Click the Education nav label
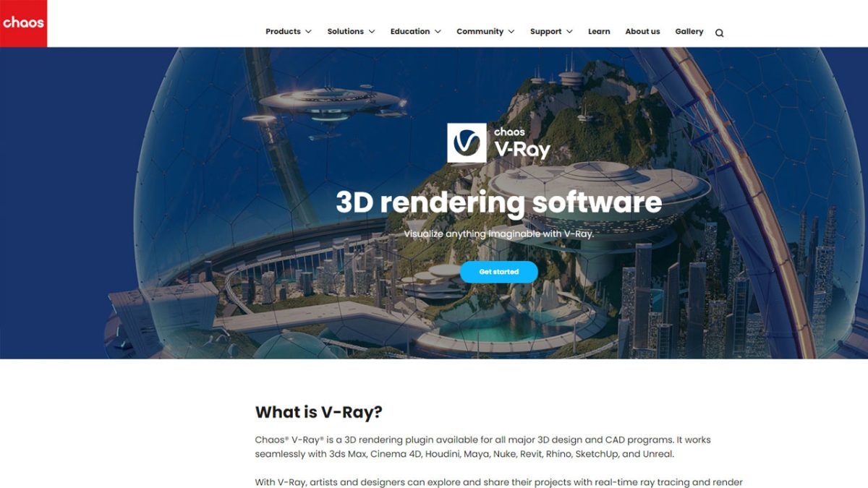Screen dimensions: 868x488 tap(410, 31)
